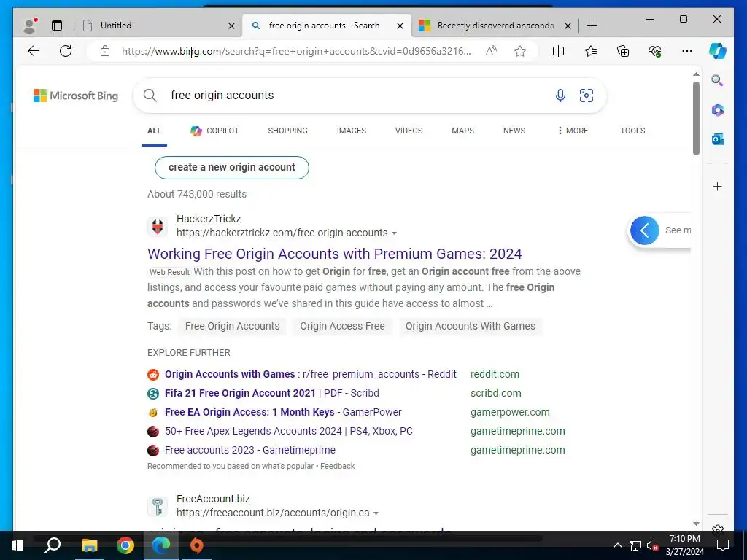Screen dimensions: 747x560
Task: Refresh the Bing search page
Action: click(66, 51)
